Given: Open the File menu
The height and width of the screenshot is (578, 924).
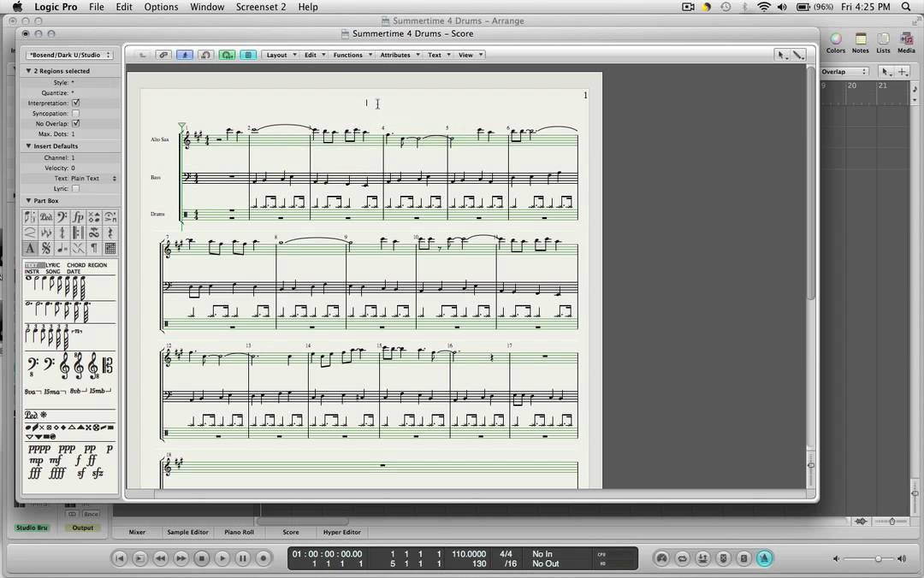Looking at the screenshot, I should [x=96, y=7].
